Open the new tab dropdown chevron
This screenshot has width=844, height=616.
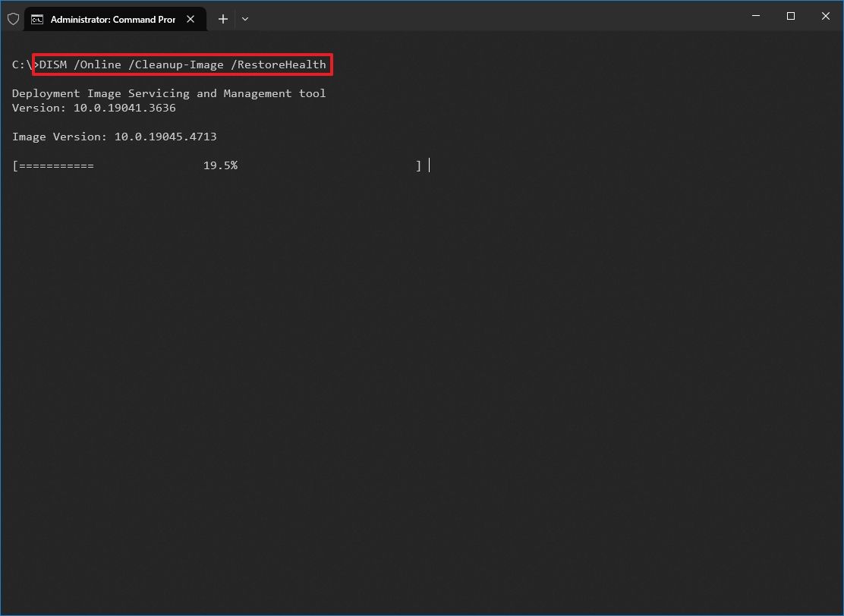click(x=244, y=19)
